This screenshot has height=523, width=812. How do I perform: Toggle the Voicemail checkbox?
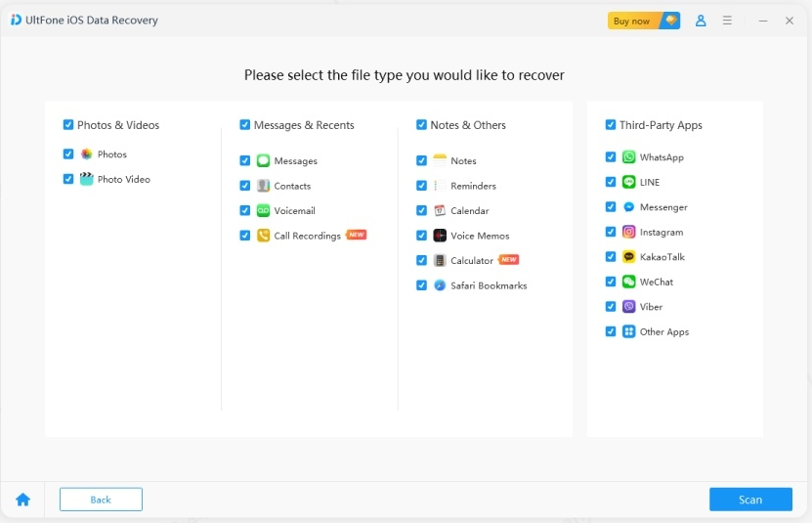pyautogui.click(x=245, y=210)
